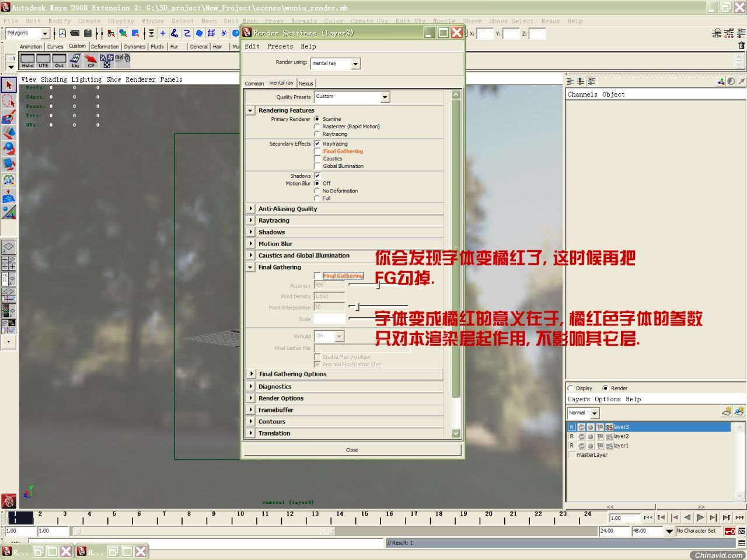Image resolution: width=747 pixels, height=560 pixels.
Task: Enable Caustics checkbox
Action: point(317,159)
